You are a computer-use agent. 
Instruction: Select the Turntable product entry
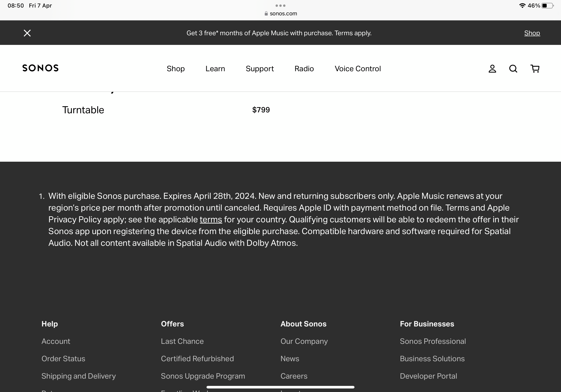click(83, 110)
